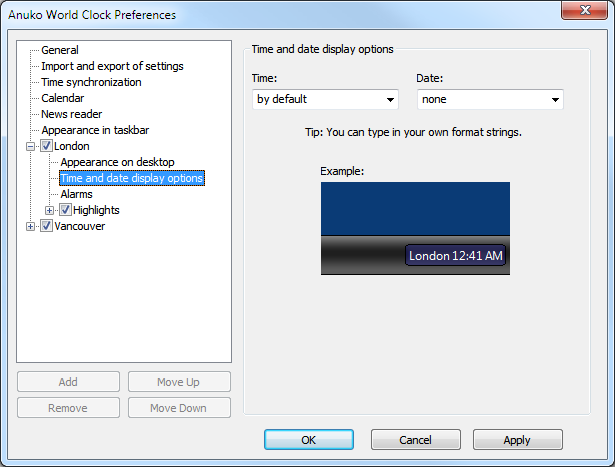Expand the Highlights tree node
The height and width of the screenshot is (467, 615).
coord(50,210)
